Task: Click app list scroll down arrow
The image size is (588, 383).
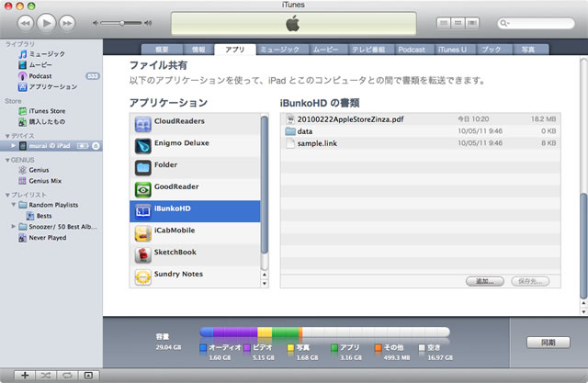Action: pos(265,284)
